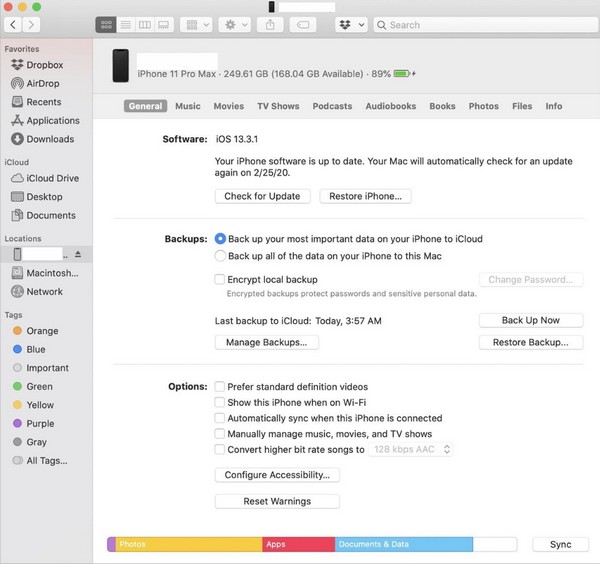Check Prefer standard definition videos
The width and height of the screenshot is (600, 564).
click(x=220, y=386)
